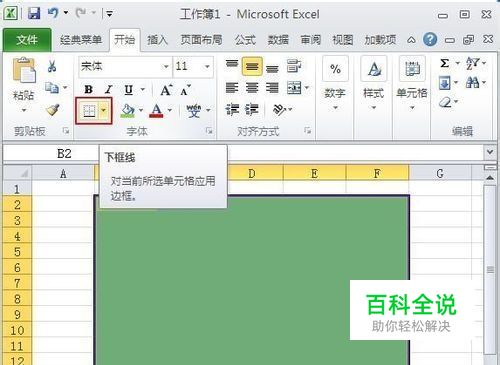
Task: Increase the indent
Action: click(252, 110)
